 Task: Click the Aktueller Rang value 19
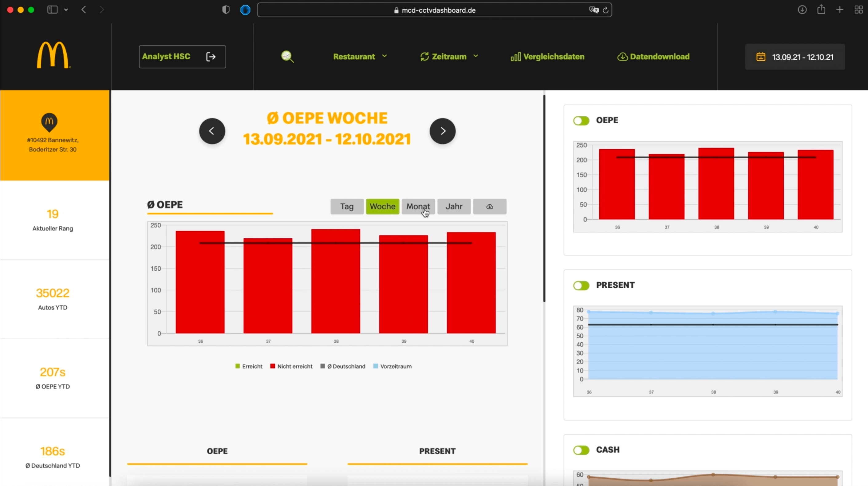pyautogui.click(x=53, y=214)
